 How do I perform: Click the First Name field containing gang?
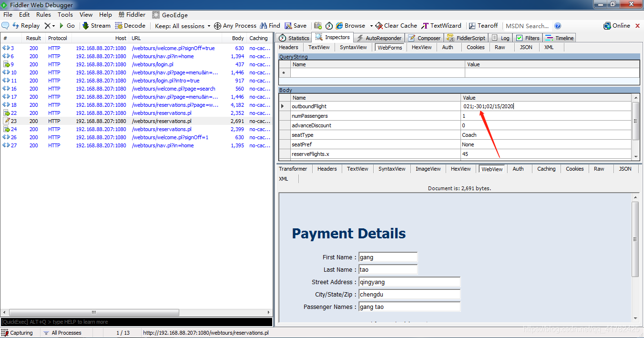388,257
